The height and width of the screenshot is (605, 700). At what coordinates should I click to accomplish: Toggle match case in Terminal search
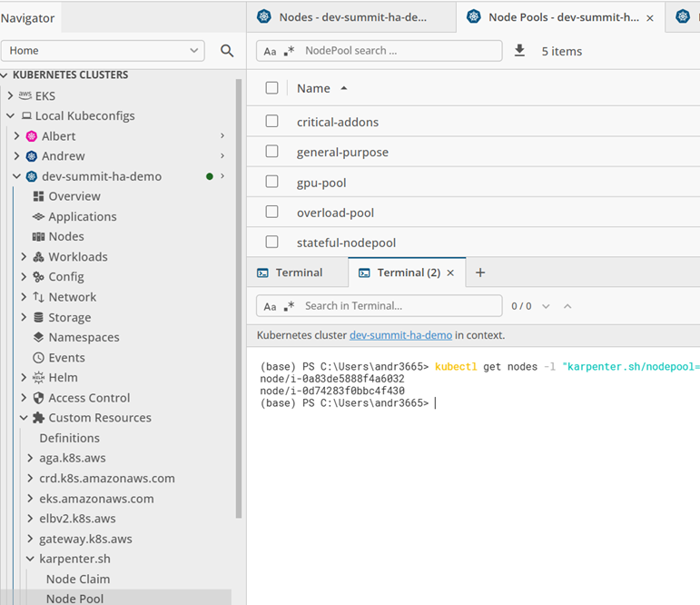pos(270,306)
